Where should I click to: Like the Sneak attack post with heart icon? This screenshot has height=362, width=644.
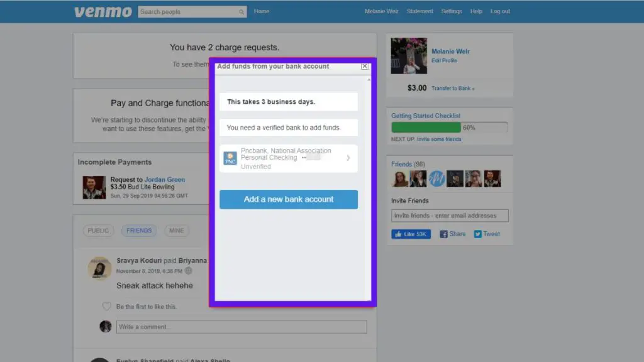pyautogui.click(x=106, y=307)
